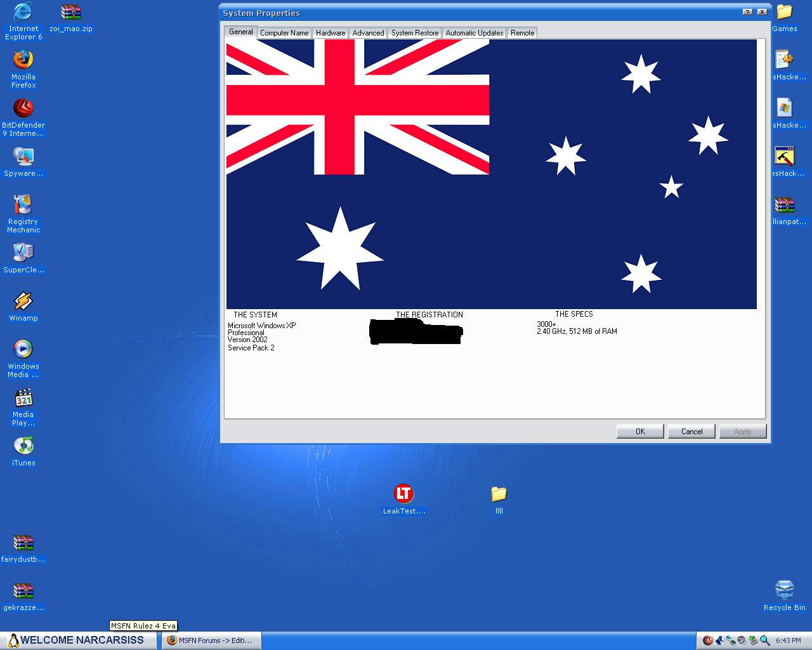The width and height of the screenshot is (812, 650).
Task: Click the red BitDefender tray icon
Action: (708, 640)
